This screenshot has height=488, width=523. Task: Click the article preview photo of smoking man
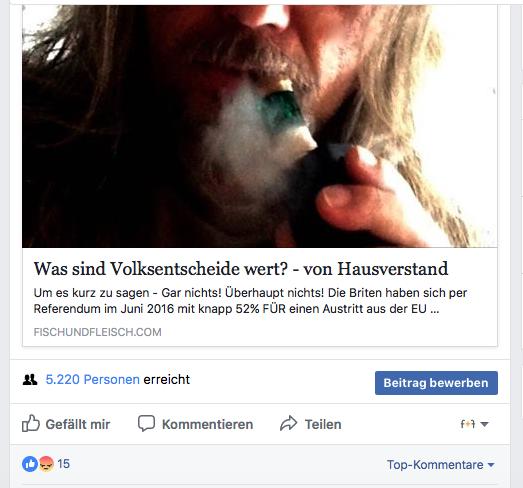click(x=259, y=126)
